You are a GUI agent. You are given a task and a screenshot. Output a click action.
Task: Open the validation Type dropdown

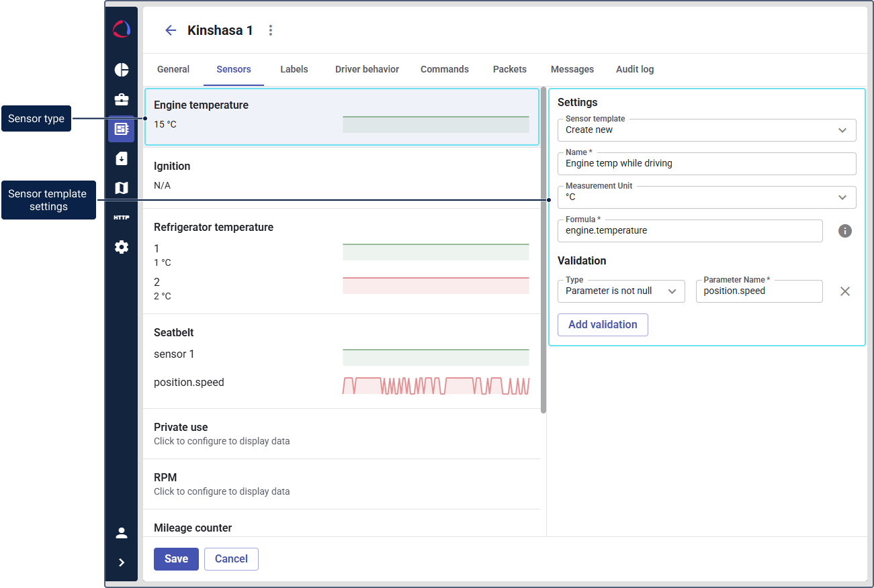pos(621,291)
